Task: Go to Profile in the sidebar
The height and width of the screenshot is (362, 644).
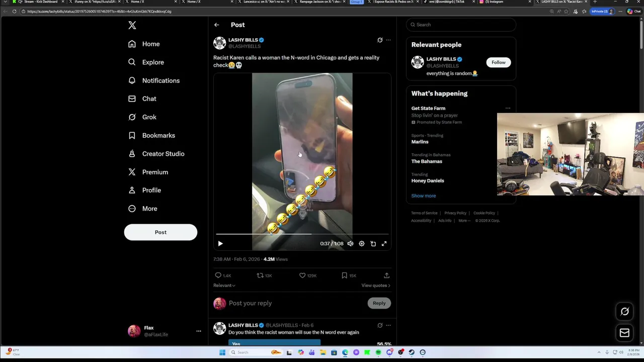Action: (x=144, y=190)
